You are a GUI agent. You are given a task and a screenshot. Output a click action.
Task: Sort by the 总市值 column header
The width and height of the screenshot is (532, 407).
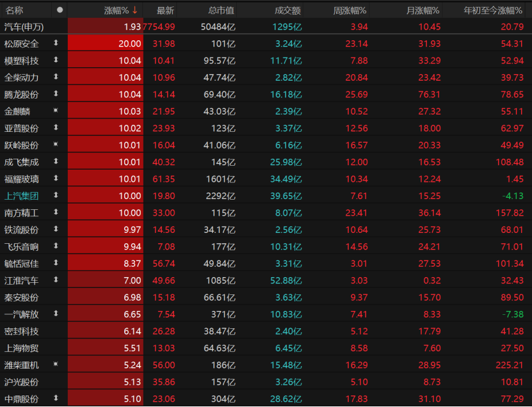click(222, 10)
